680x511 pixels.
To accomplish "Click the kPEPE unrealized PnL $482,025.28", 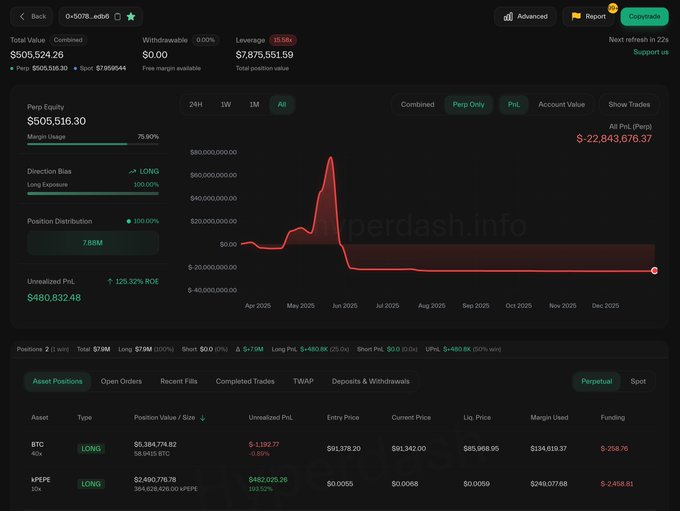I will point(268,479).
